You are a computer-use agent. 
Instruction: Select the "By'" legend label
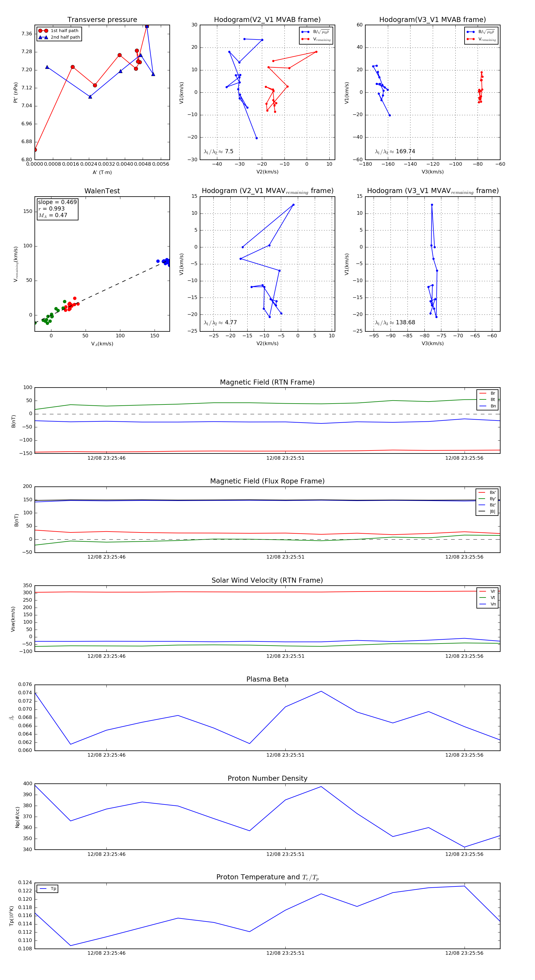click(493, 499)
